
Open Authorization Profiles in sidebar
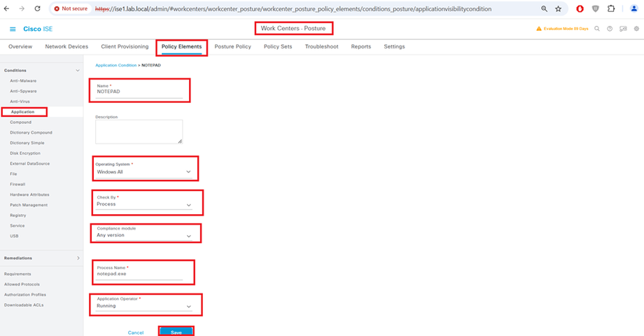pos(25,295)
